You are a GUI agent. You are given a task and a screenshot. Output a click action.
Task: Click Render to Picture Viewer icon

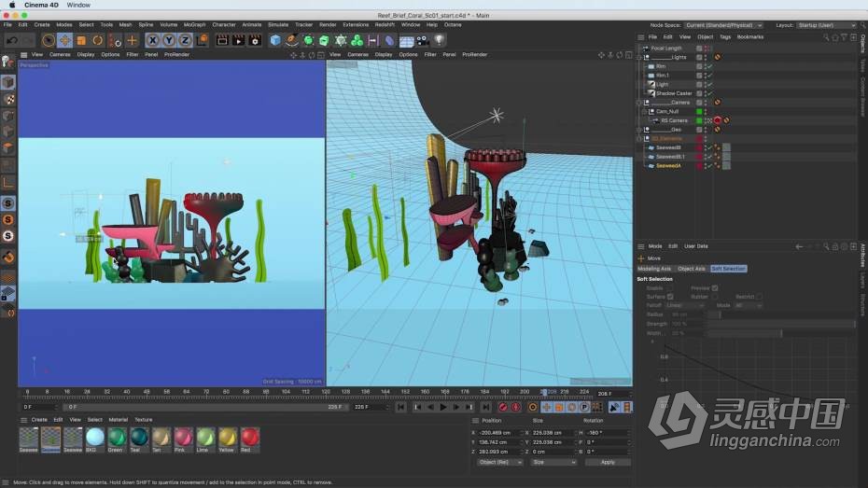click(x=239, y=40)
